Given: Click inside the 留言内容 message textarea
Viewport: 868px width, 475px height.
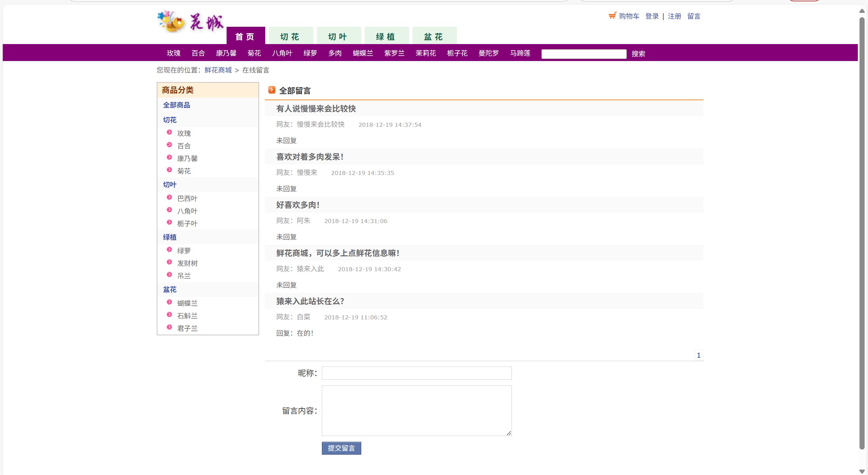Looking at the screenshot, I should [x=416, y=410].
